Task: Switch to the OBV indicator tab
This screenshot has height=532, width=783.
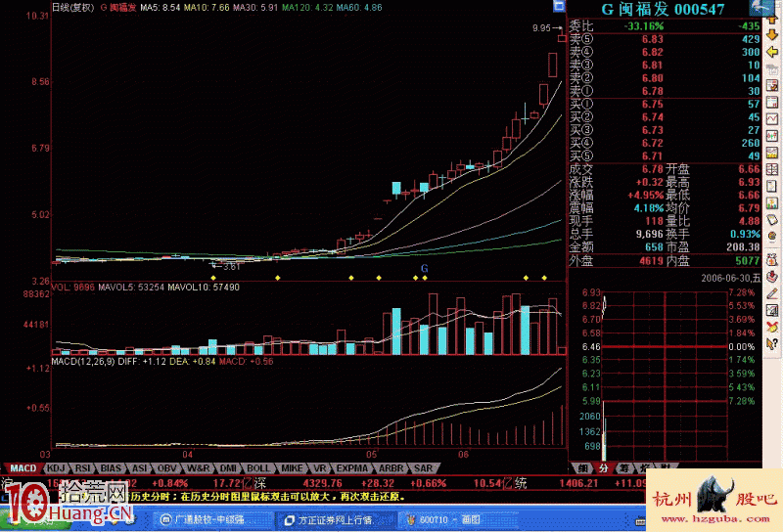Action: [x=166, y=468]
